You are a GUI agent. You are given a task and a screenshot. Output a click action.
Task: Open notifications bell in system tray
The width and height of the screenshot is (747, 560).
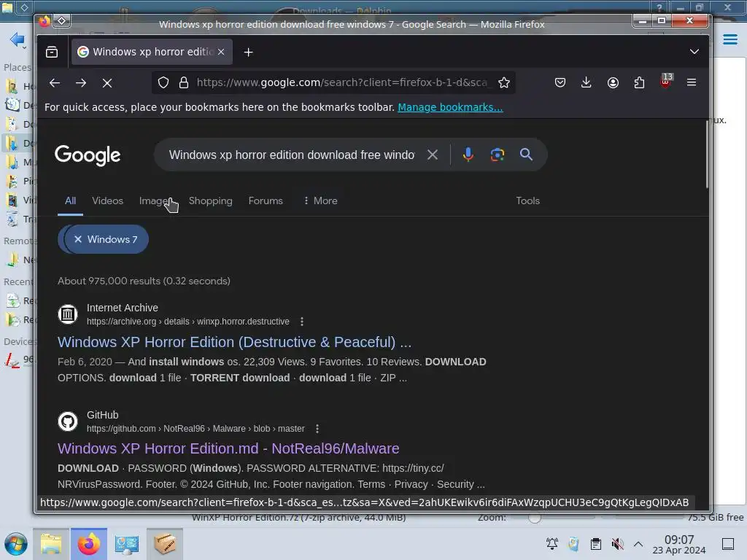552,543
